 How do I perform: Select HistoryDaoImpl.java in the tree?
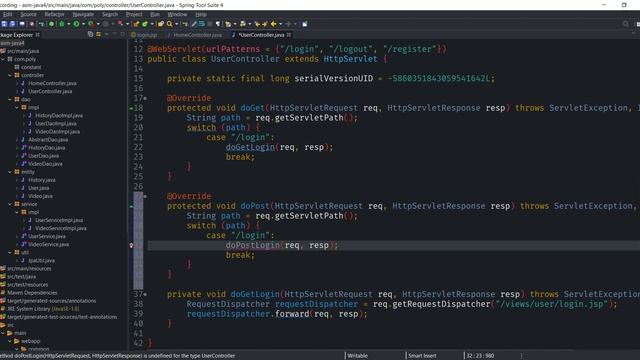click(x=59, y=116)
